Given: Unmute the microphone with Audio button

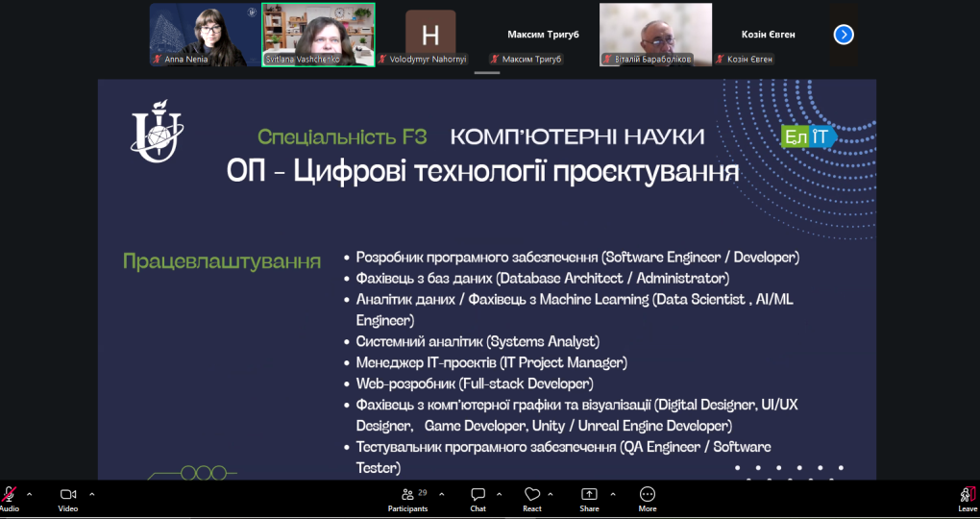Looking at the screenshot, I should tap(10, 496).
